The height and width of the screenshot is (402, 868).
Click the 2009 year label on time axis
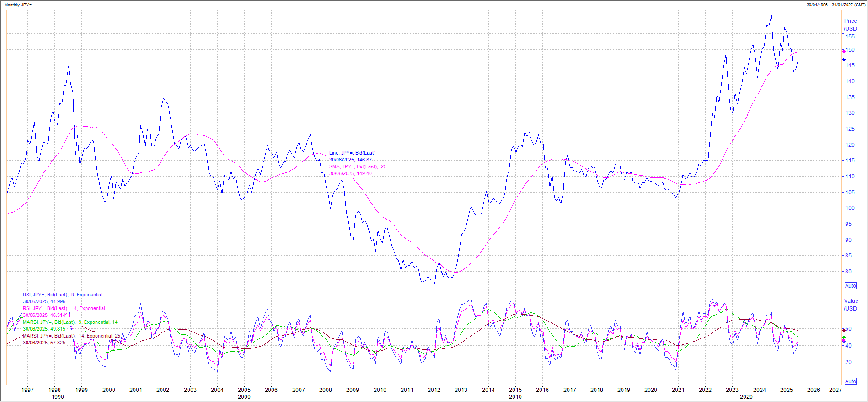tap(353, 390)
